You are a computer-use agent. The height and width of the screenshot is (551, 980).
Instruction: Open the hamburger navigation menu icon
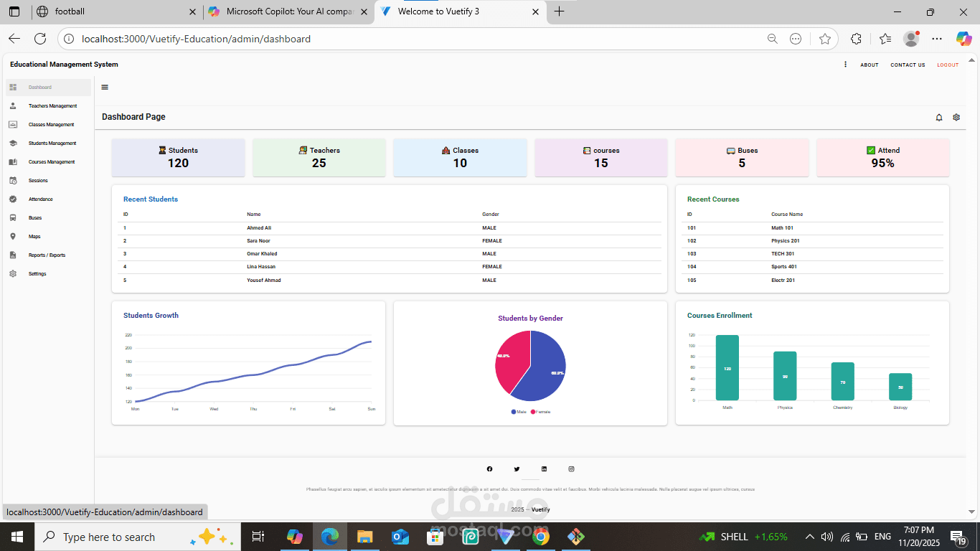105,88
